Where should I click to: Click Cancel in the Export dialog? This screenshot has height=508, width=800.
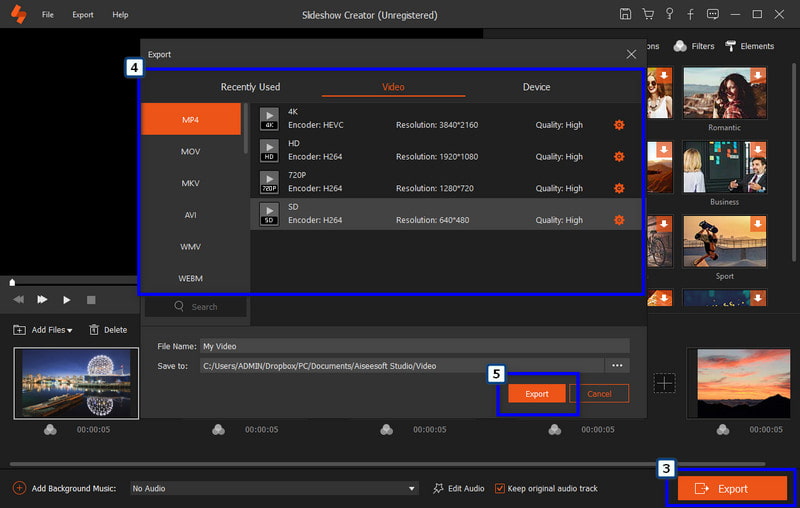coord(599,394)
